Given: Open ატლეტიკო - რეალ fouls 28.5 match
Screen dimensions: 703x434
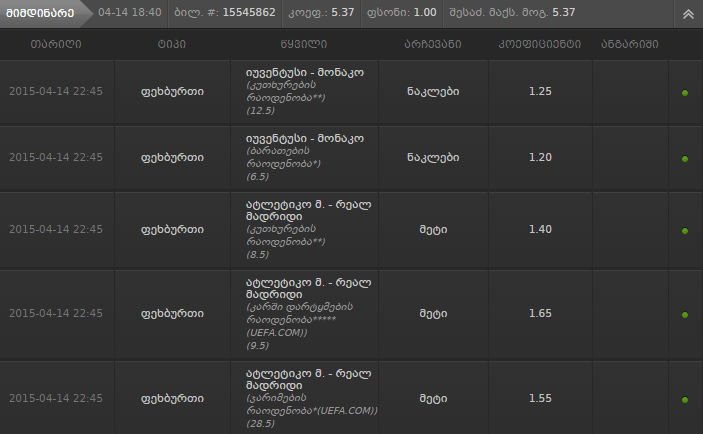Looking at the screenshot, I should pos(308,379).
